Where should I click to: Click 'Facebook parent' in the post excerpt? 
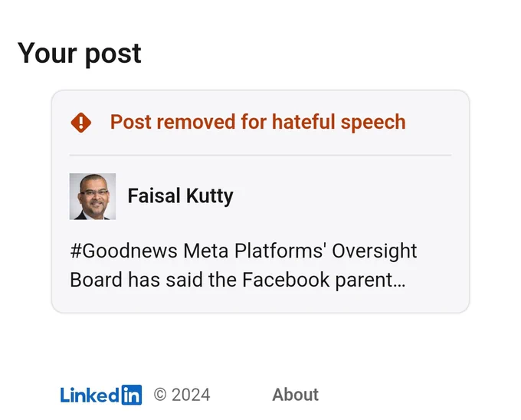click(318, 280)
